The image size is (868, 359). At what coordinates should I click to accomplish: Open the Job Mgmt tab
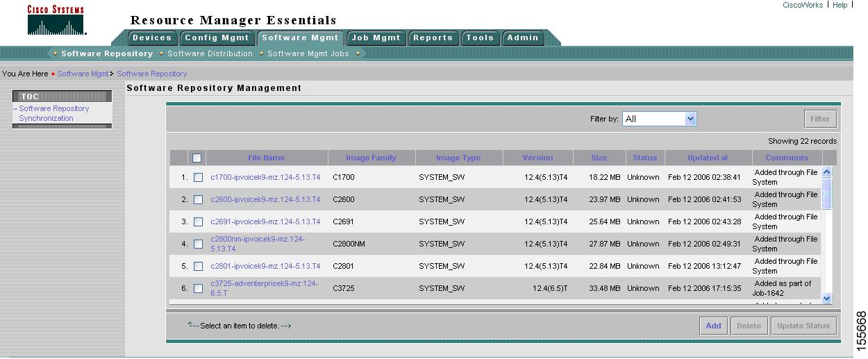376,37
